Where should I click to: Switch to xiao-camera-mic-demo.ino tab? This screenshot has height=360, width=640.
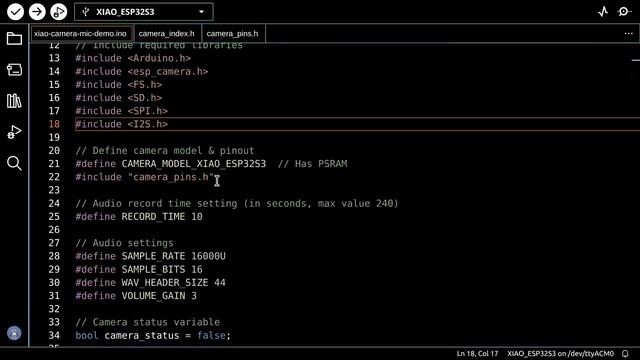coord(81,33)
